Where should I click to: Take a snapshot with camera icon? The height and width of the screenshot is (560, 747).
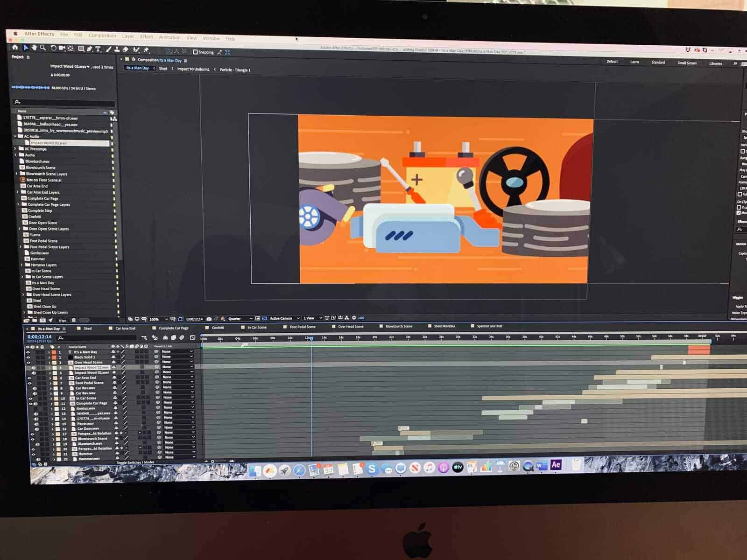(209, 319)
